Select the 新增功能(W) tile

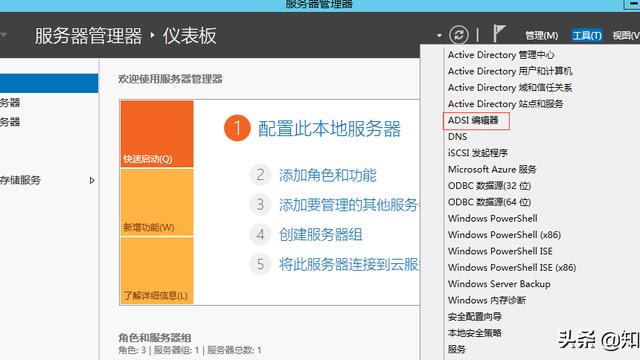click(x=157, y=203)
